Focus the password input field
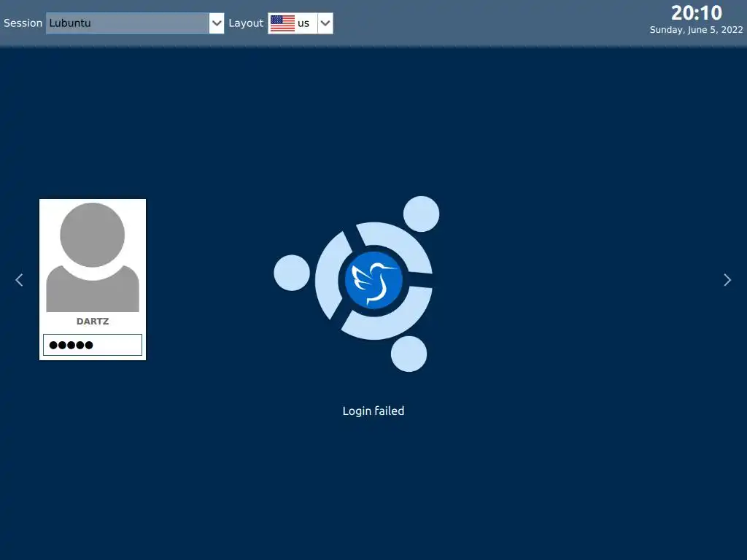 93,345
